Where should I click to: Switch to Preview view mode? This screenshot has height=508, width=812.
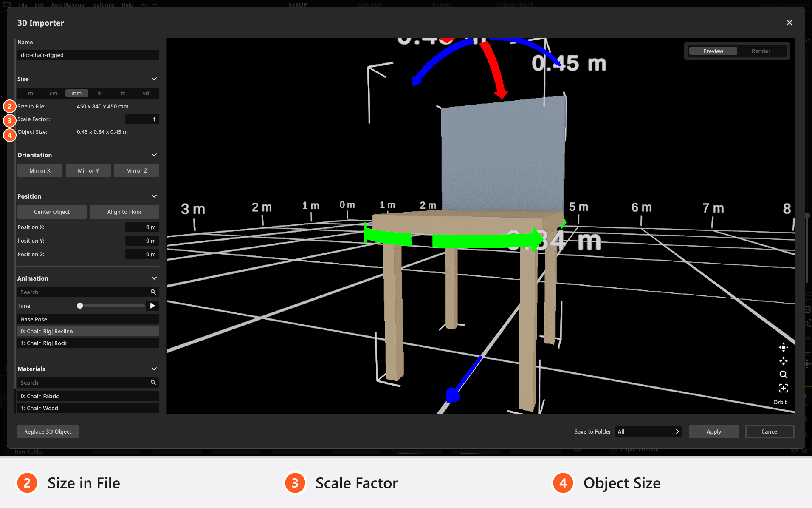pyautogui.click(x=713, y=51)
